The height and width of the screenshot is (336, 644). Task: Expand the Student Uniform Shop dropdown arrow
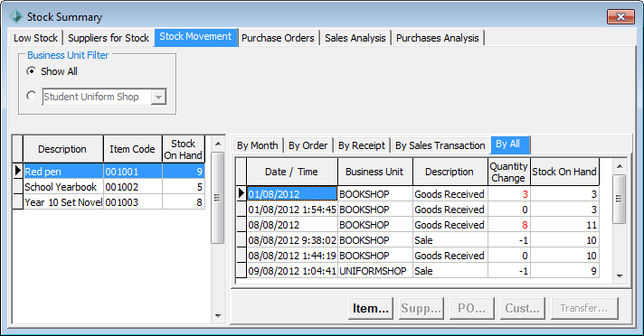(x=158, y=98)
